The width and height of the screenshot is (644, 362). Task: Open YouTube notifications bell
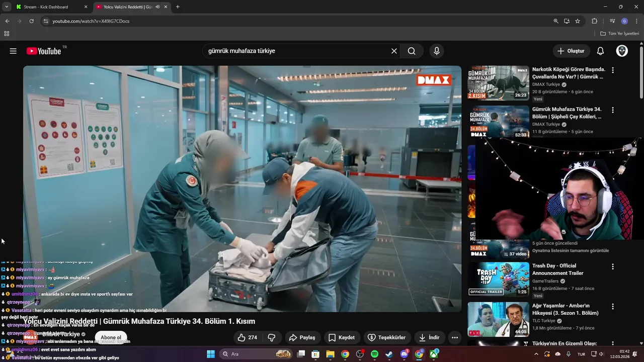pos(600,51)
